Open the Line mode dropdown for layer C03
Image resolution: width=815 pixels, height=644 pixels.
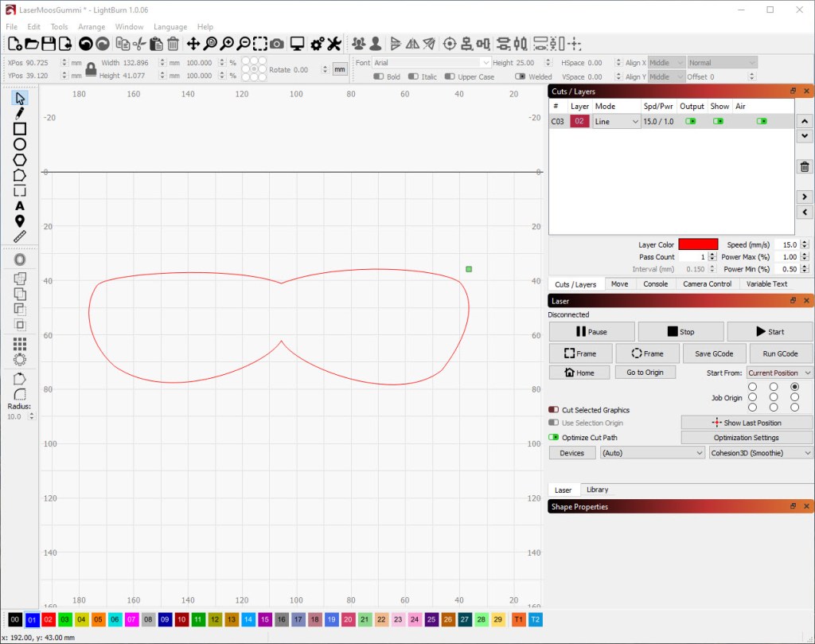point(617,122)
